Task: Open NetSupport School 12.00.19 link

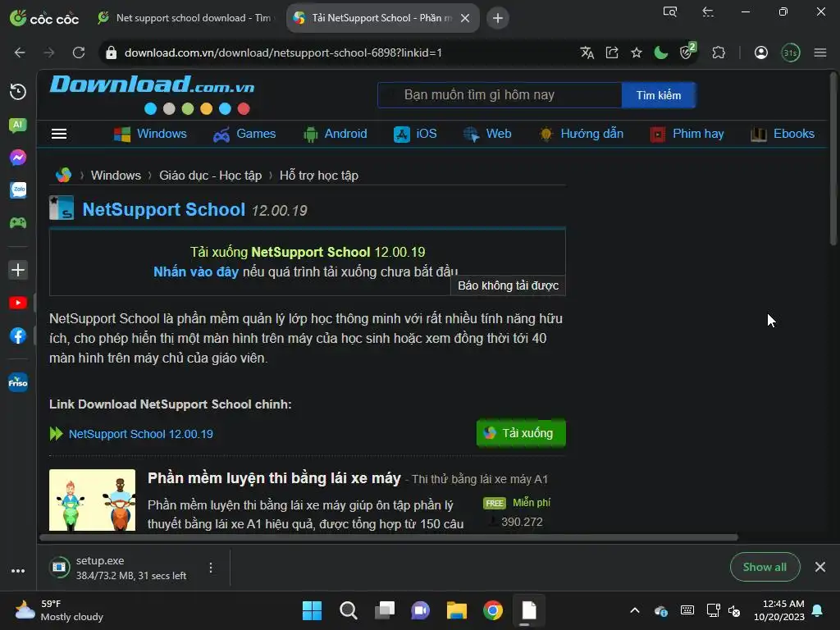Action: point(141,434)
